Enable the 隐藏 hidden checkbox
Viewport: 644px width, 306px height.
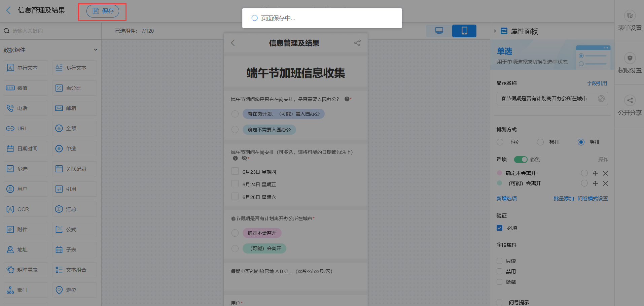pos(499,282)
